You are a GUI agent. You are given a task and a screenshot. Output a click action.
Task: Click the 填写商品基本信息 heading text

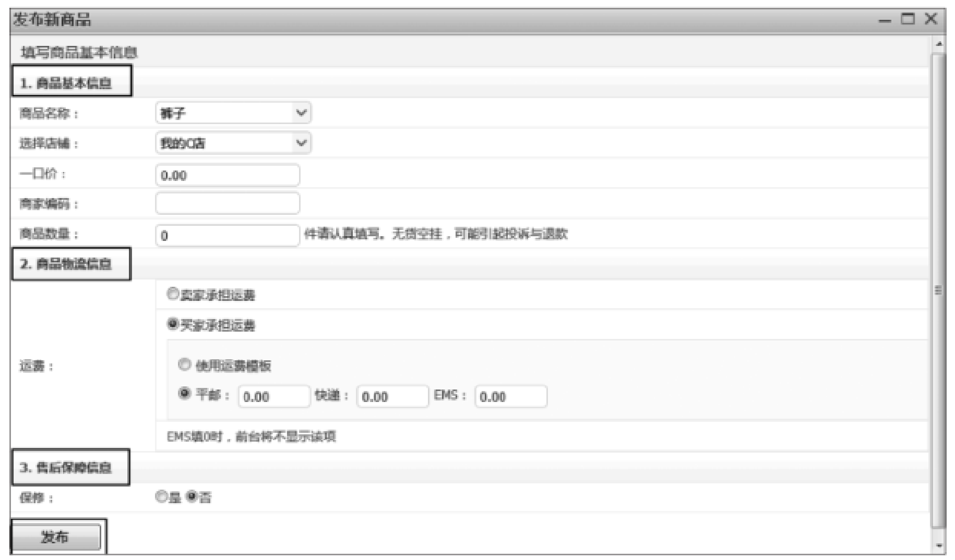[79, 52]
